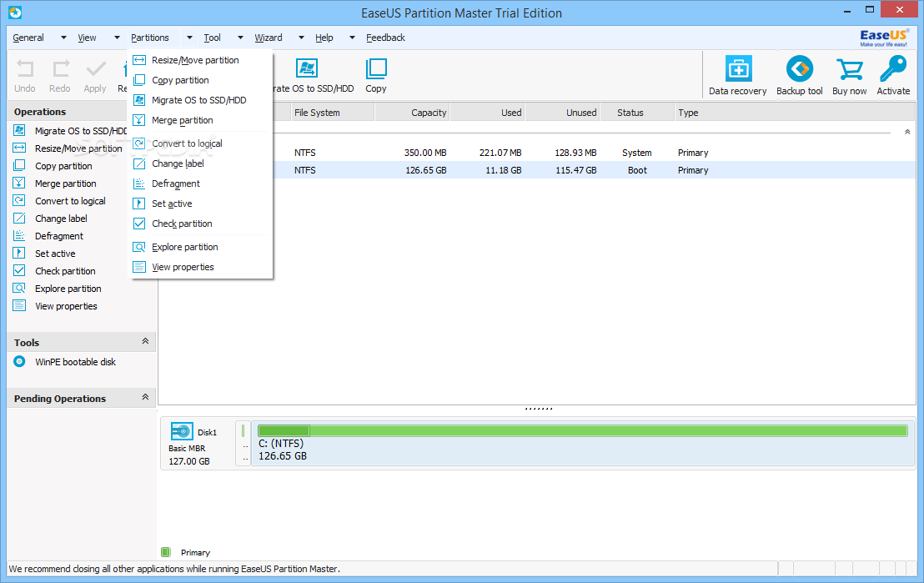Screen dimensions: 924x583
Task: Open the Data recovery tool
Action: point(738,69)
